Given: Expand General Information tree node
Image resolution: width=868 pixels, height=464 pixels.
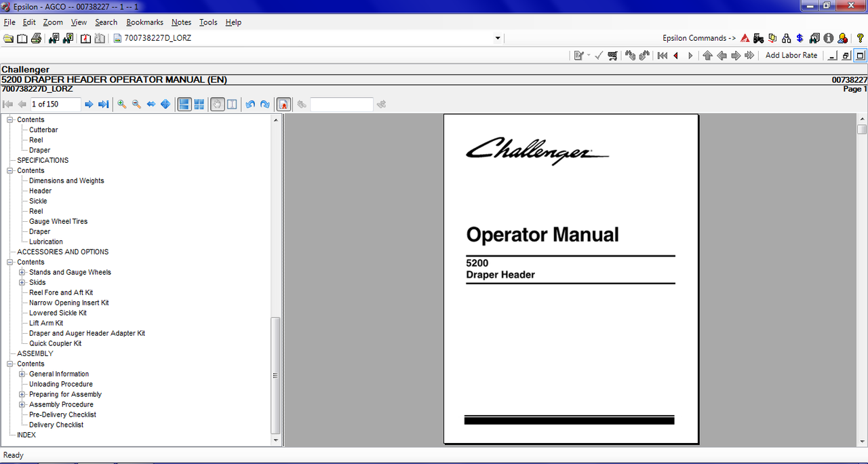Looking at the screenshot, I should point(22,374).
